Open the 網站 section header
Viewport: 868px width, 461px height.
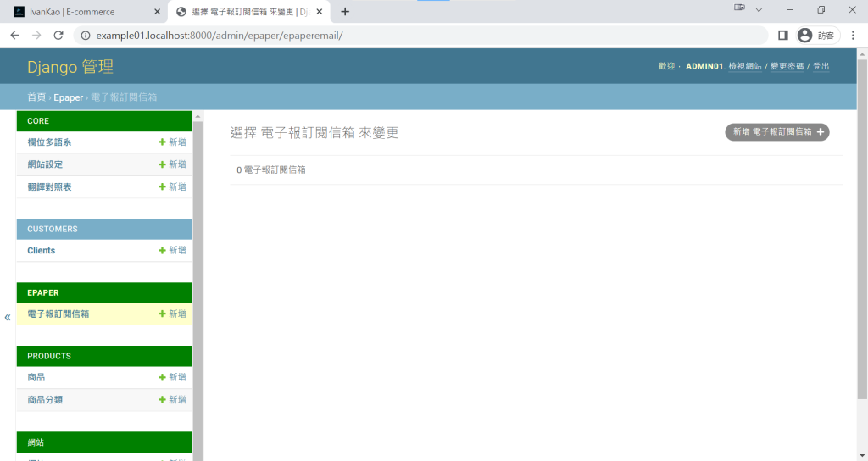tap(104, 442)
